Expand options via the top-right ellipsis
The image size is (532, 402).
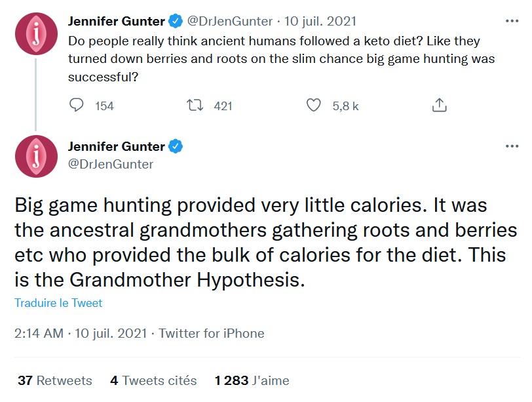coord(511,20)
